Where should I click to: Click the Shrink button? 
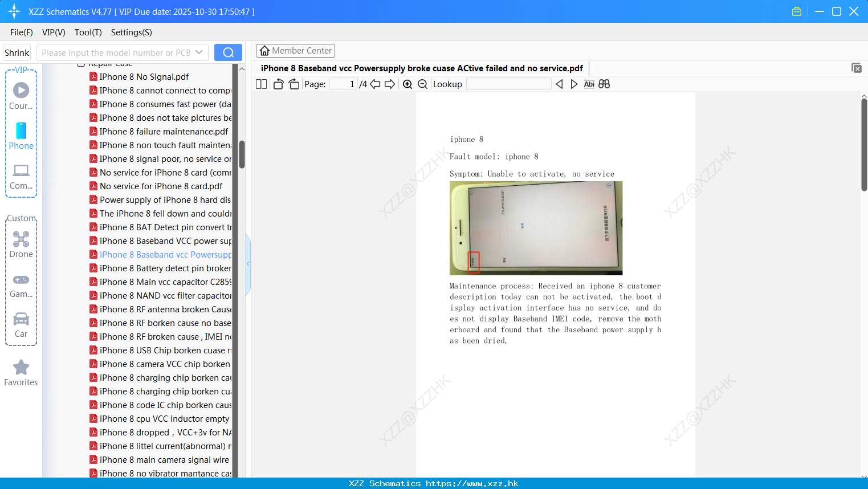coord(17,52)
